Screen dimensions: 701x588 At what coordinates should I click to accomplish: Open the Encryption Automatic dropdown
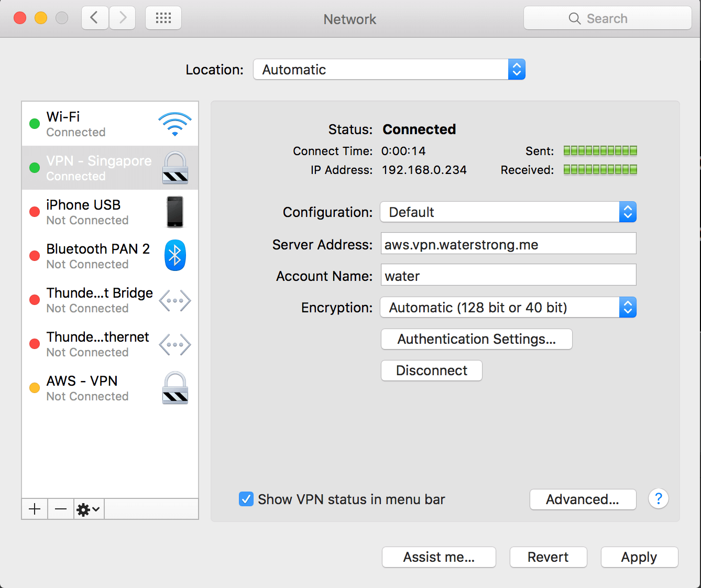(x=508, y=308)
